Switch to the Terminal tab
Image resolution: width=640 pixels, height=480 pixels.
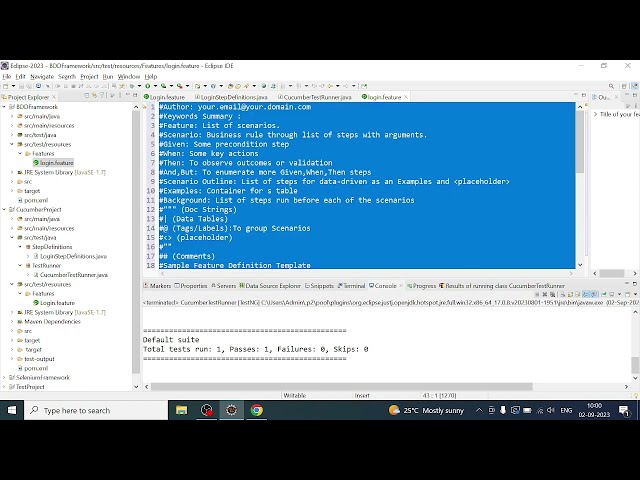[351, 286]
